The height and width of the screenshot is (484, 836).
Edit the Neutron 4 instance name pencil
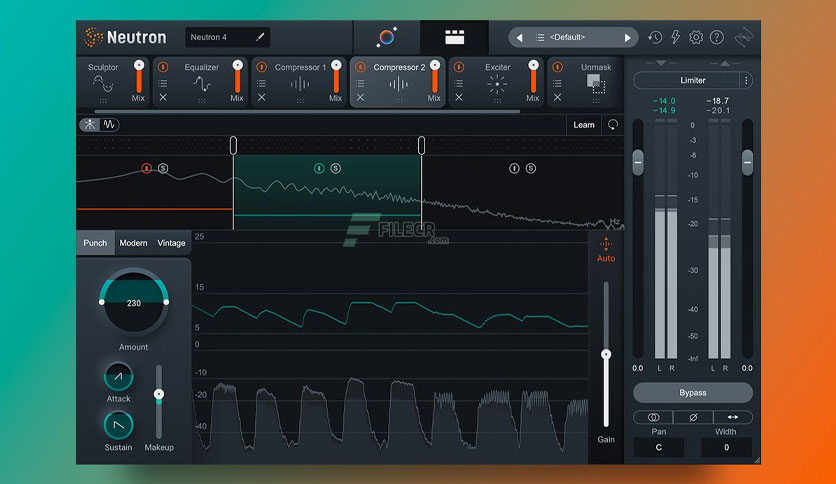click(x=260, y=37)
